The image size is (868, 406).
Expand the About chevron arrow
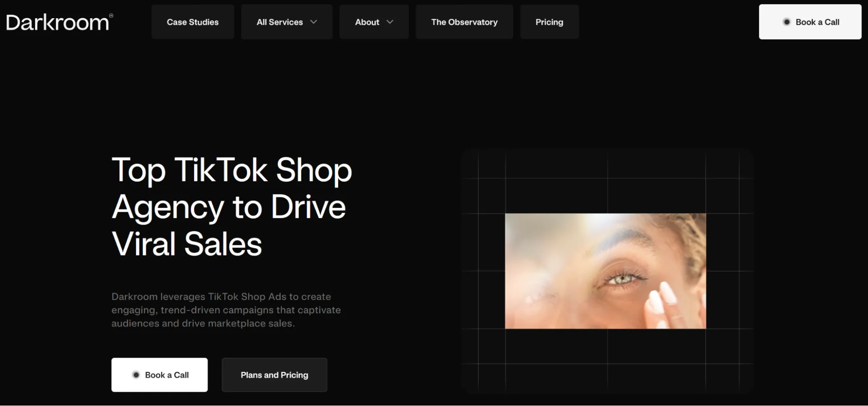point(390,22)
